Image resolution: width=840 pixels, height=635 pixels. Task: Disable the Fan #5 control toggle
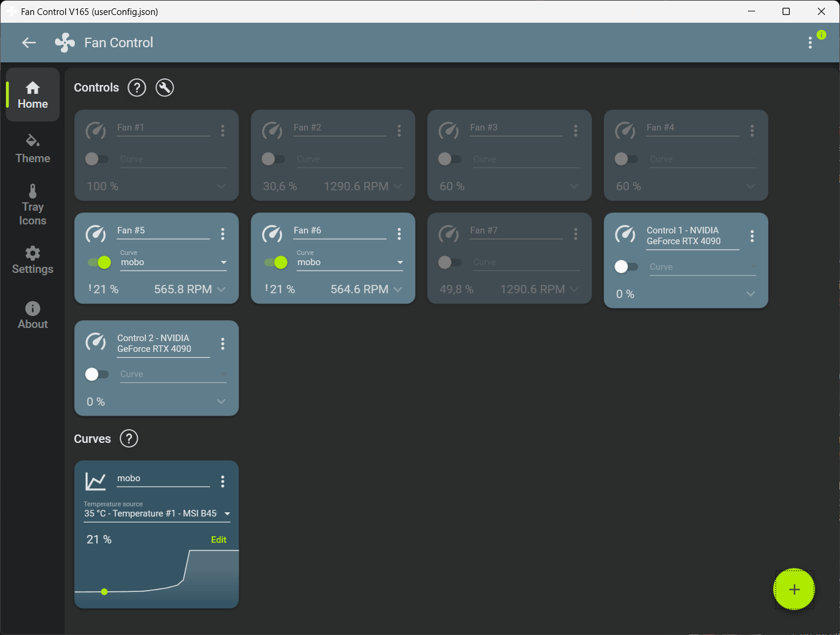(99, 262)
